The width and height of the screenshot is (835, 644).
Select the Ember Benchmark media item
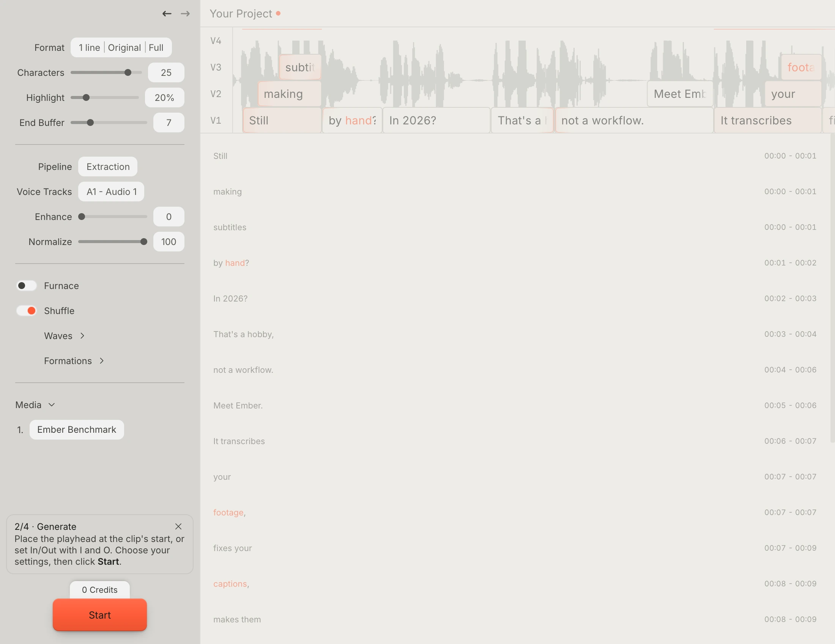76,429
